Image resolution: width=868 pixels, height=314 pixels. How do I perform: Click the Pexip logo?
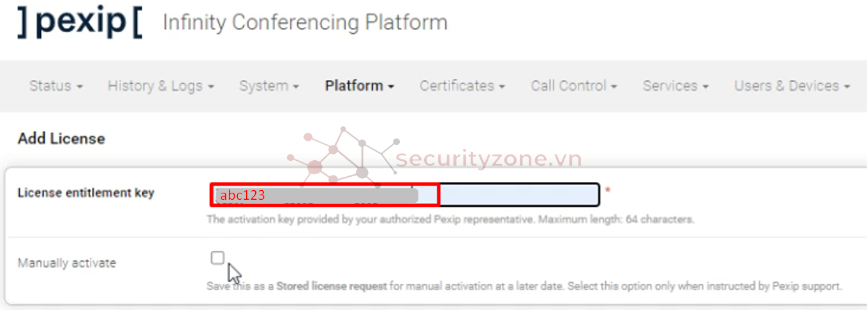(x=80, y=22)
